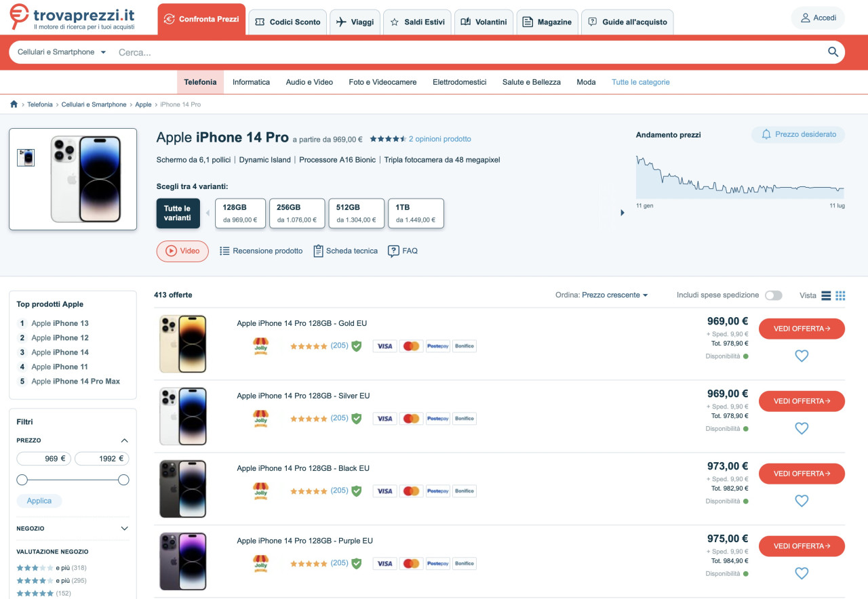Click the Cerca search field
The width and height of the screenshot is (868, 599).
(468, 52)
